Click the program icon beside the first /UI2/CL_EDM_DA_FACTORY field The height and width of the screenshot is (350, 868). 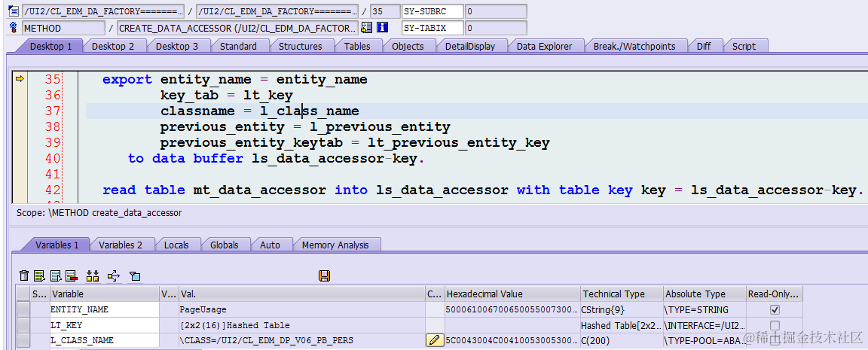click(14, 11)
